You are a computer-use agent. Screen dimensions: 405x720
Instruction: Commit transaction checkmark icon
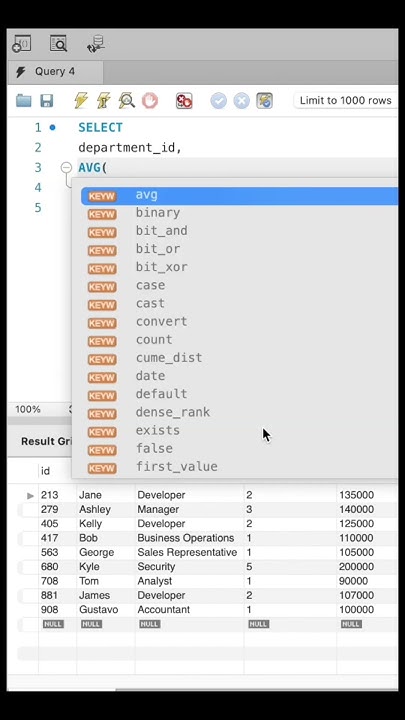219,101
